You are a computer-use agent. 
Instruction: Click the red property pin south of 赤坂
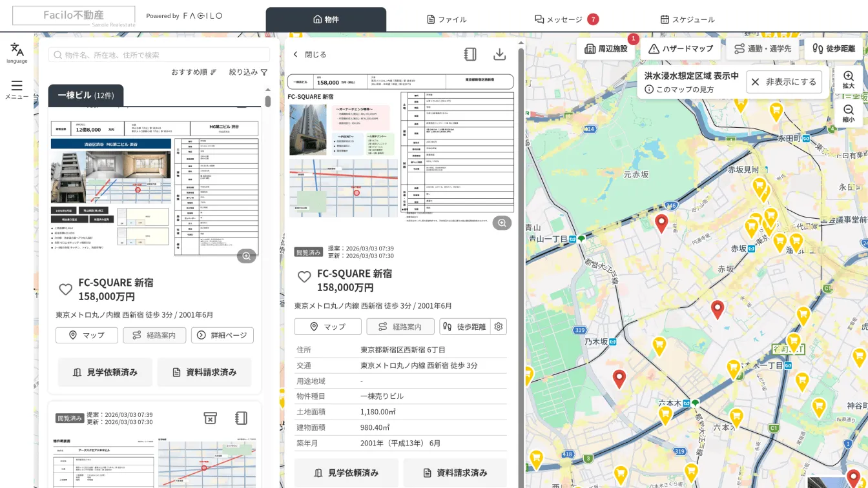[717, 309]
